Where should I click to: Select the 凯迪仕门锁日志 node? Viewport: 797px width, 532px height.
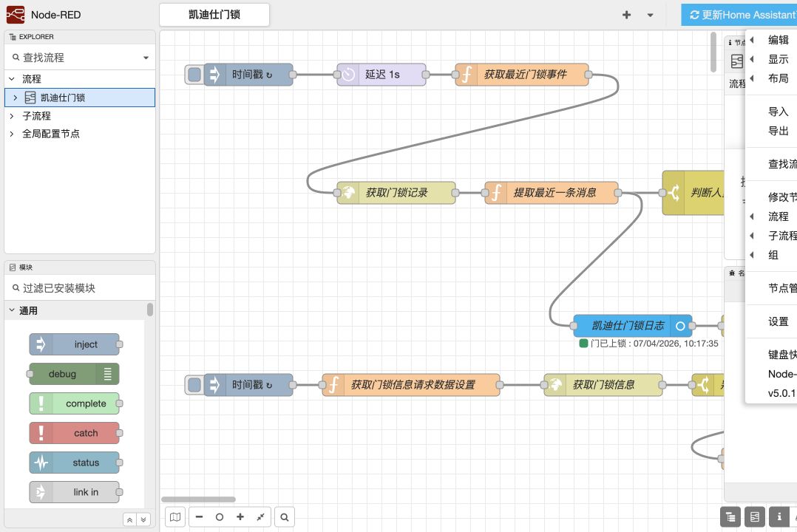[x=632, y=326]
